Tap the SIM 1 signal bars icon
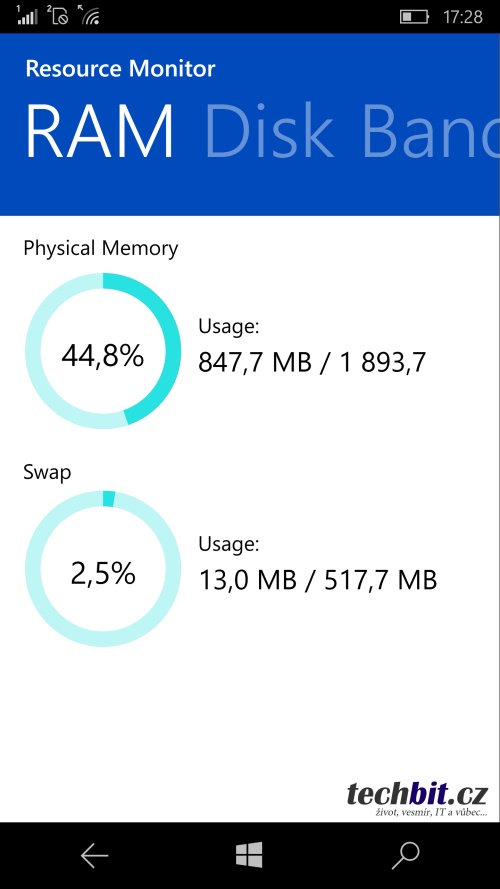The width and height of the screenshot is (500, 889). click(27, 15)
